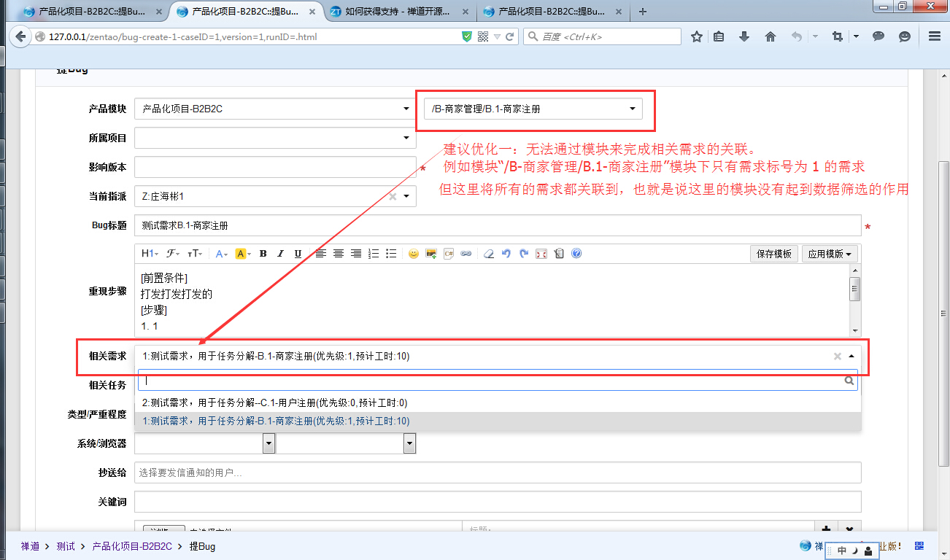
Task: Open the font family menu in editor
Action: 173,254
